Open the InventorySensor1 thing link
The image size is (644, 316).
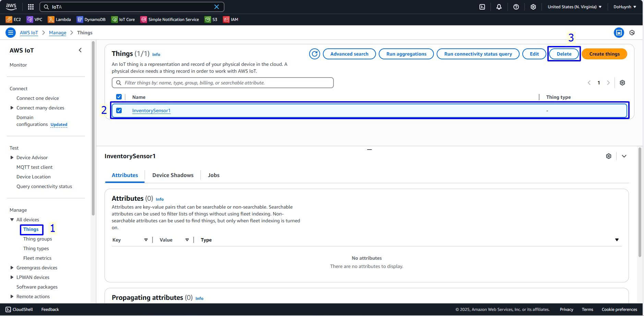tap(151, 110)
